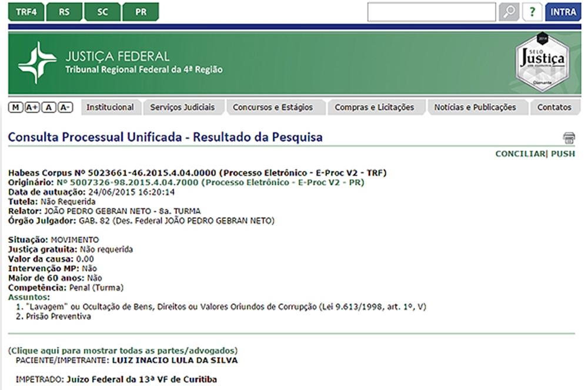Click the PUSH link

tap(563, 154)
